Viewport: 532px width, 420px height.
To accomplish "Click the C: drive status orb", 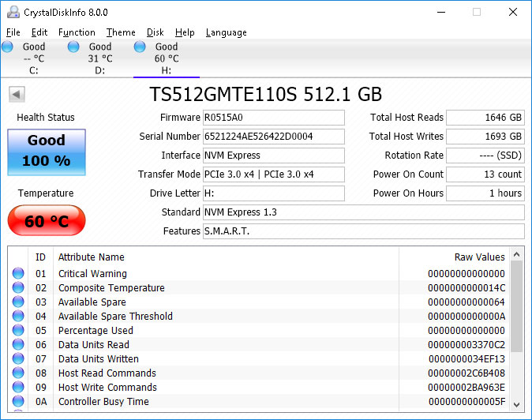I will [8, 47].
